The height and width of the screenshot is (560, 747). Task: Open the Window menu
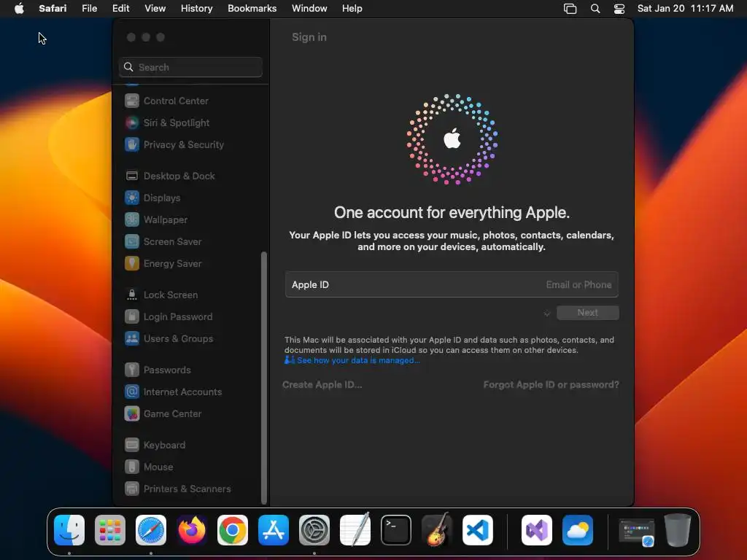click(x=309, y=8)
